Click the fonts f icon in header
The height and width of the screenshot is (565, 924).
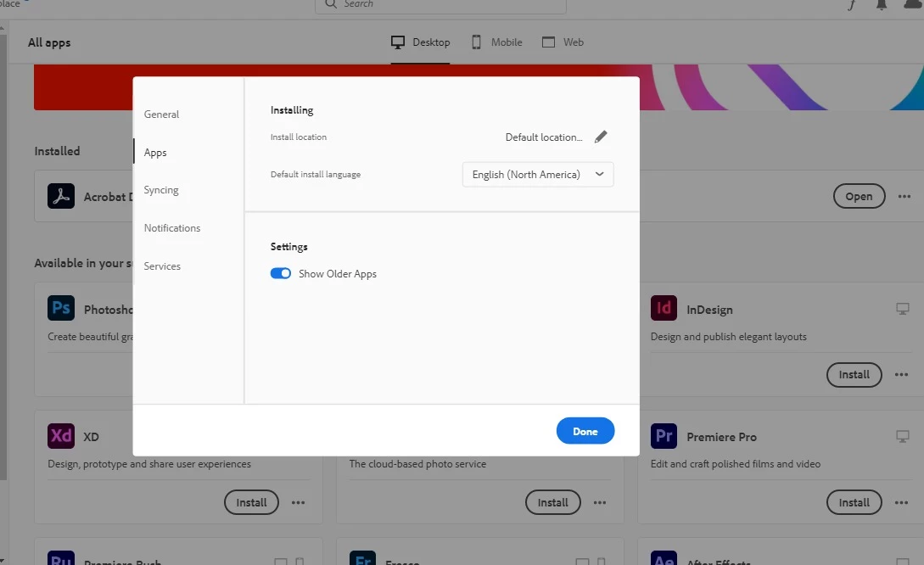pos(852,5)
